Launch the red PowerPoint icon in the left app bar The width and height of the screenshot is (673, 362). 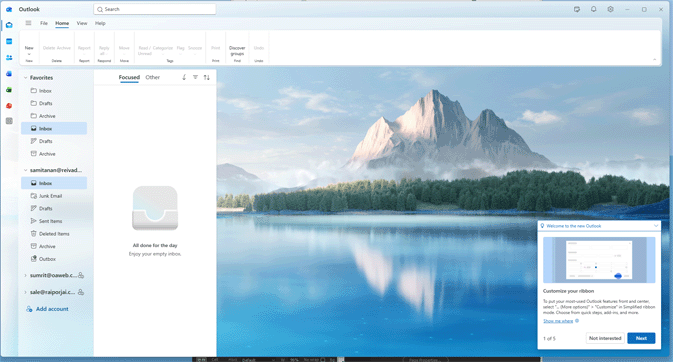[x=9, y=106]
